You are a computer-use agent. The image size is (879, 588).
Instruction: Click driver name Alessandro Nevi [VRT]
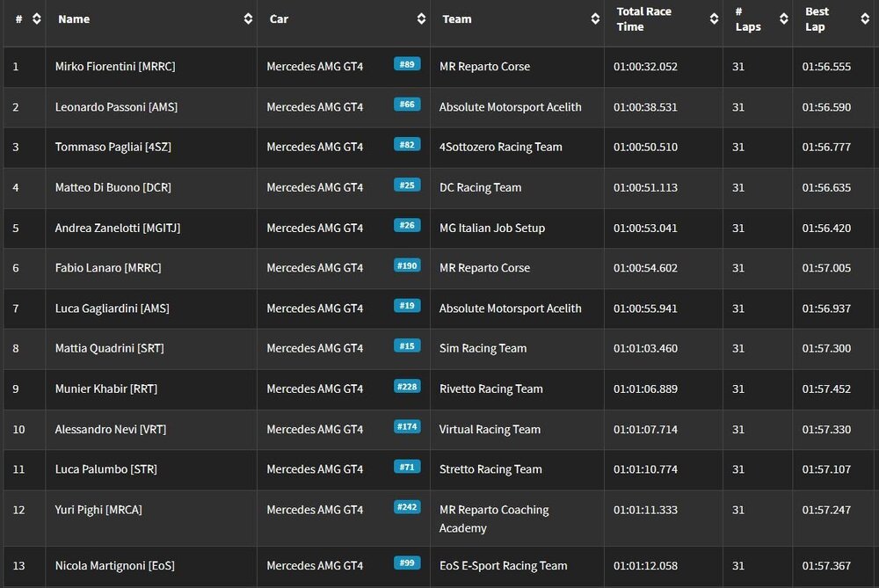(111, 430)
